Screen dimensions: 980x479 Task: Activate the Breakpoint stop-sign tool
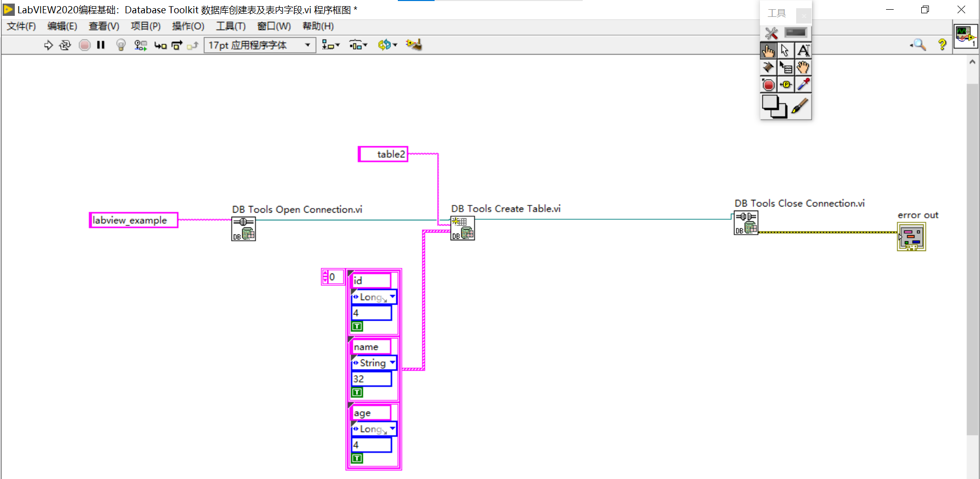[x=769, y=84]
